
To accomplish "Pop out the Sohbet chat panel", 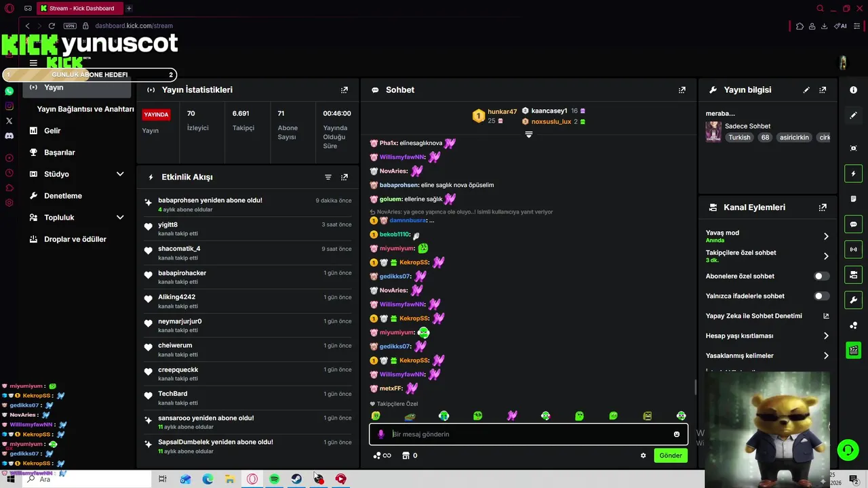I will [682, 89].
